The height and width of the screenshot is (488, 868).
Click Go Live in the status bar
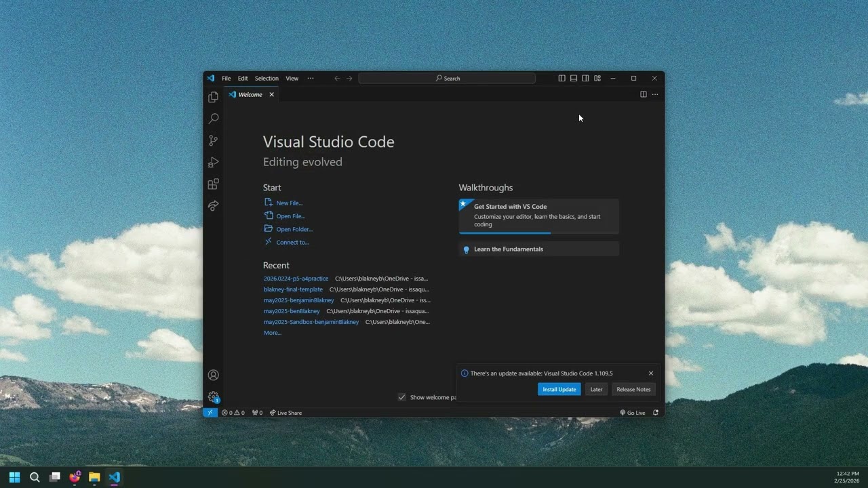click(633, 412)
